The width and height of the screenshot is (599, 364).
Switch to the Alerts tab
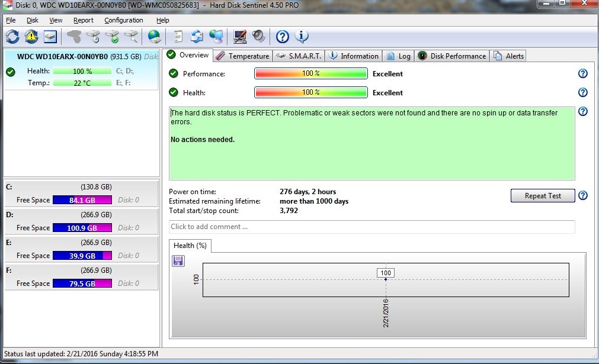(x=508, y=56)
